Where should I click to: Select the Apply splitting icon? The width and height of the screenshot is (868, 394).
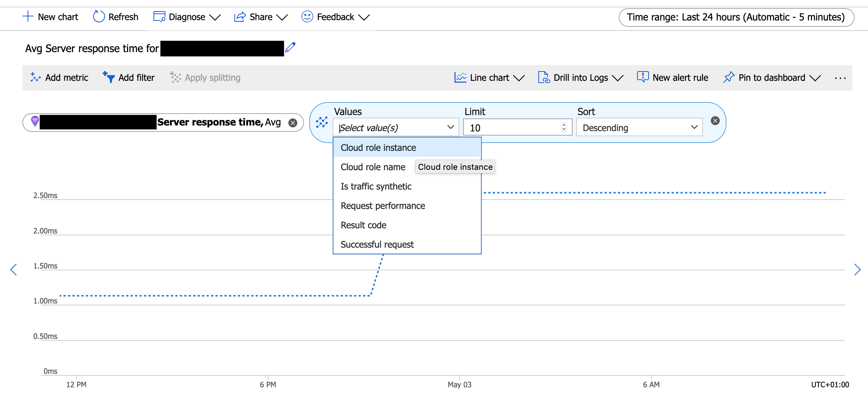tap(175, 77)
